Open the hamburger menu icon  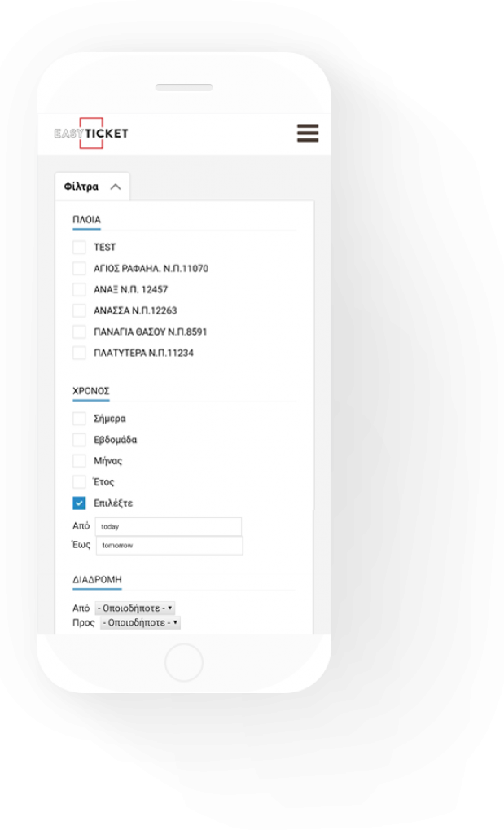(x=308, y=133)
